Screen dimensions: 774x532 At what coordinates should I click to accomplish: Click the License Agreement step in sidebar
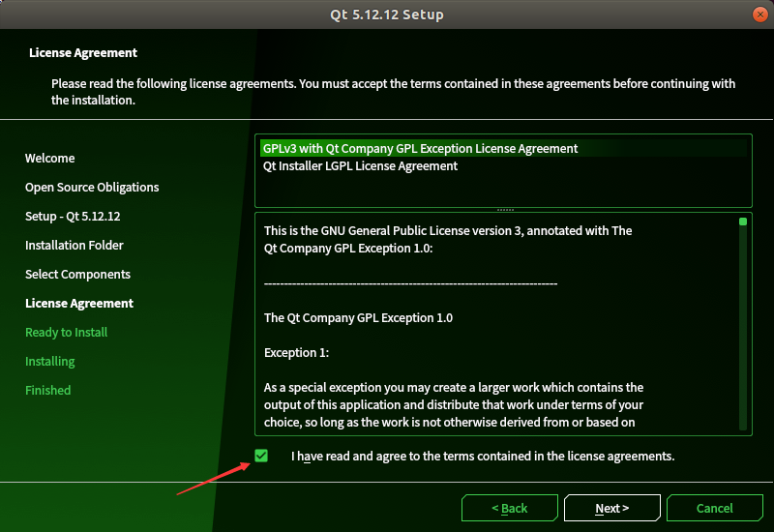click(x=79, y=303)
